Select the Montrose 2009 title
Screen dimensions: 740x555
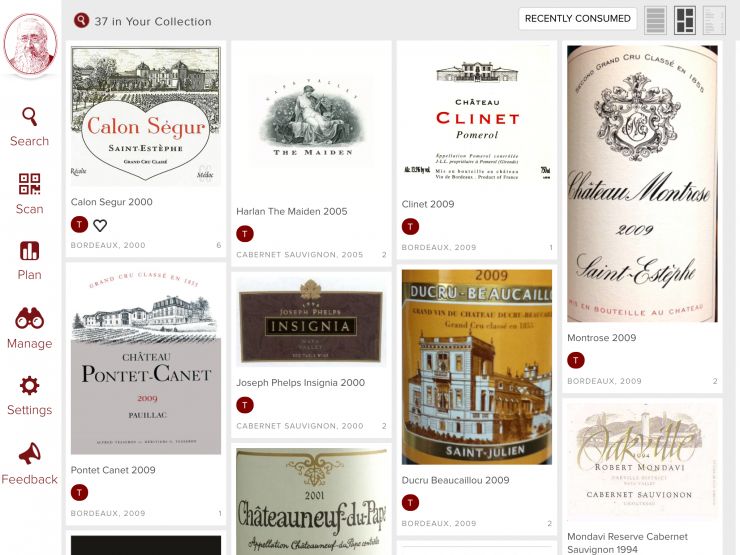tap(602, 338)
